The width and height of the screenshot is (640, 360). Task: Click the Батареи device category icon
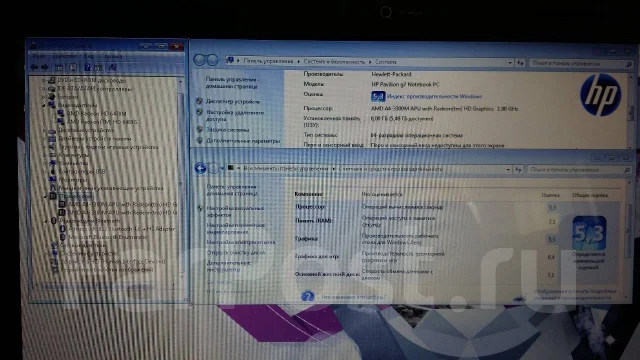point(52,97)
